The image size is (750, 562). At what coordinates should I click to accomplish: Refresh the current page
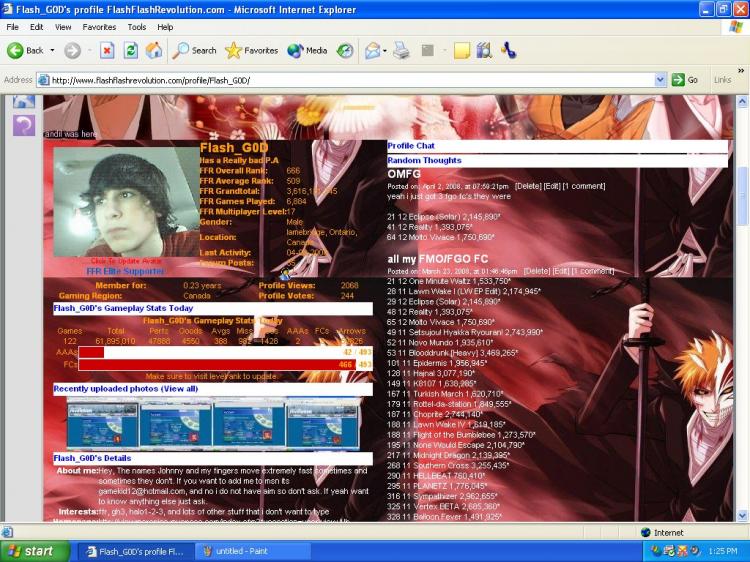[x=130, y=50]
